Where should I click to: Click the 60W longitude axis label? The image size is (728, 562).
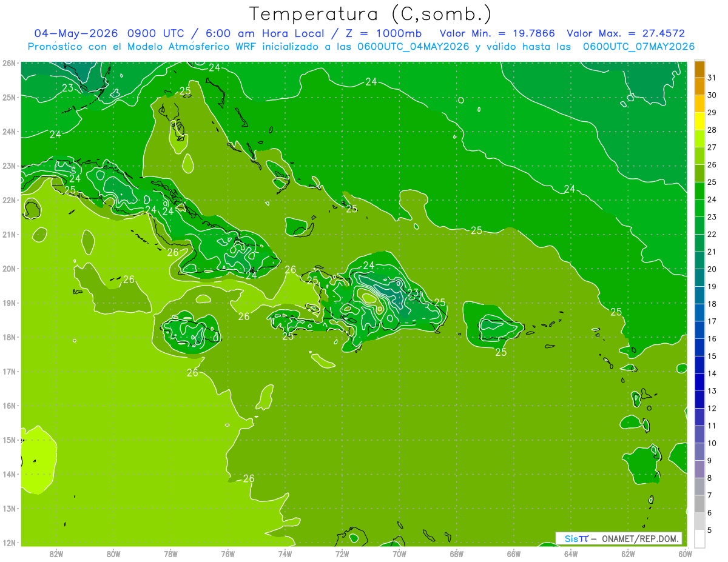[x=686, y=554]
